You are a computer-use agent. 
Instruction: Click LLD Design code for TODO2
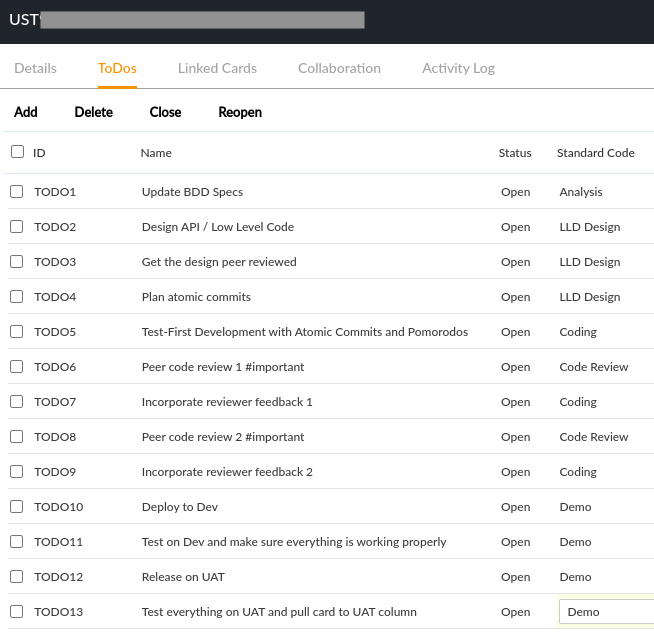tap(590, 227)
